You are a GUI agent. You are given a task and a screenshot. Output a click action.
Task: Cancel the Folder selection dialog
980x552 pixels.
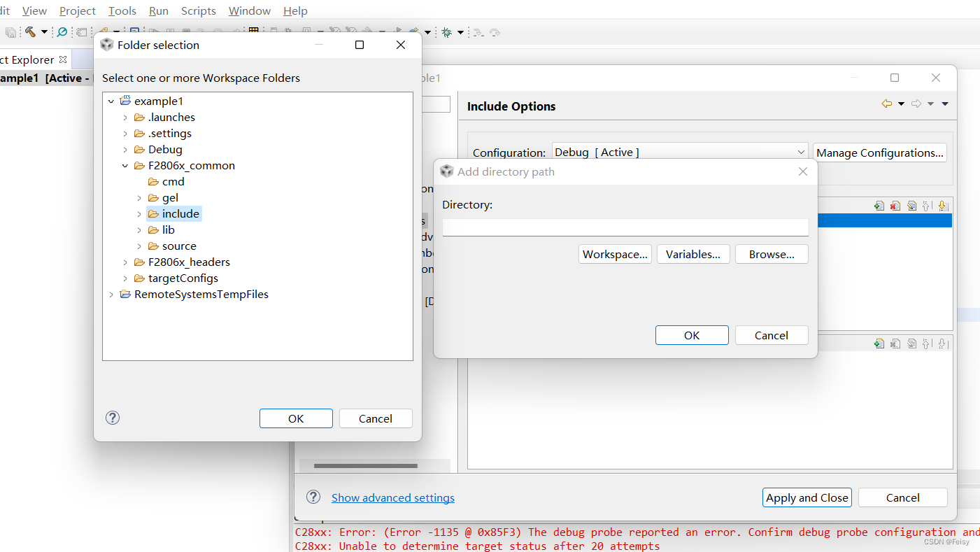(376, 418)
